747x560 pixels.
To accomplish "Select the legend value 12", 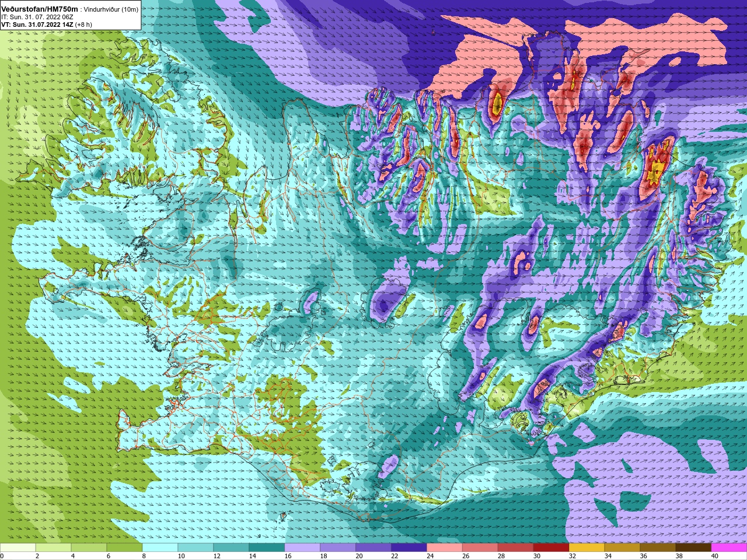I will pos(217,556).
